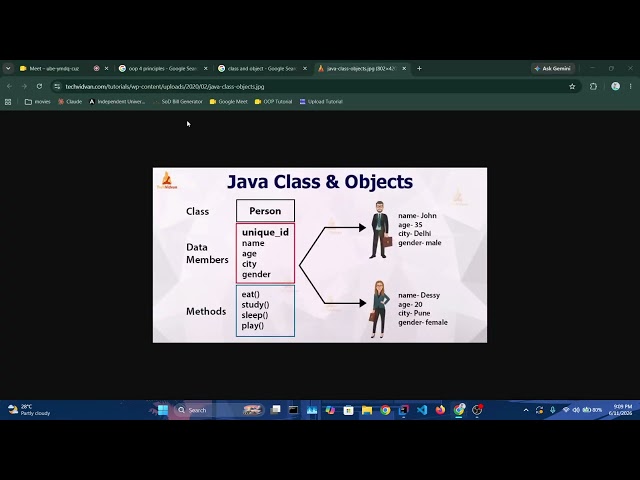Open the apps grid in bookmarks bar
640x480 pixels.
[x=8, y=102]
